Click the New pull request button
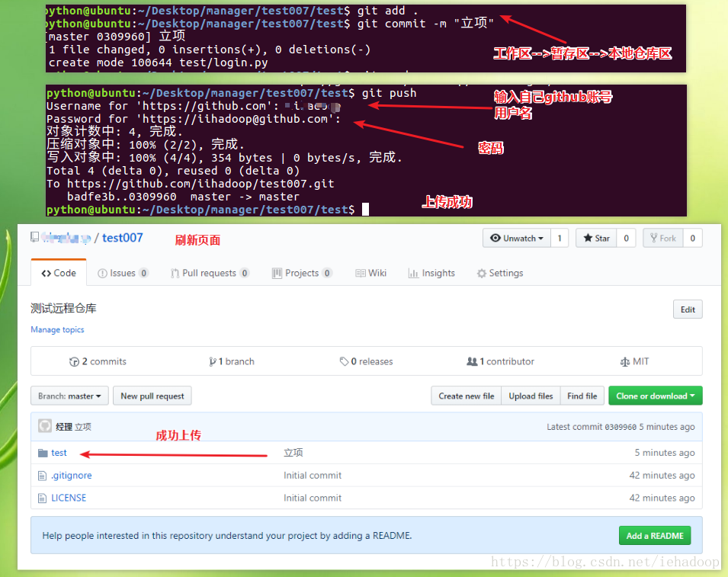The height and width of the screenshot is (577, 728). click(152, 396)
